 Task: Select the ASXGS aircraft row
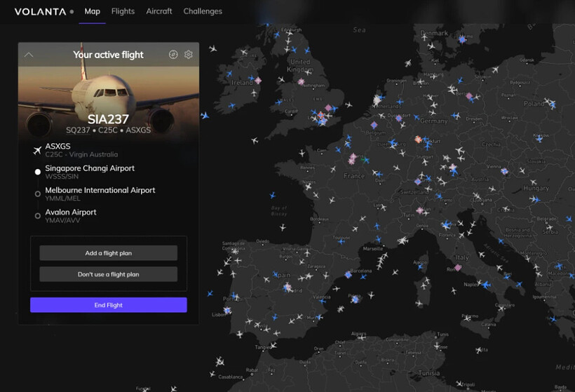81,150
